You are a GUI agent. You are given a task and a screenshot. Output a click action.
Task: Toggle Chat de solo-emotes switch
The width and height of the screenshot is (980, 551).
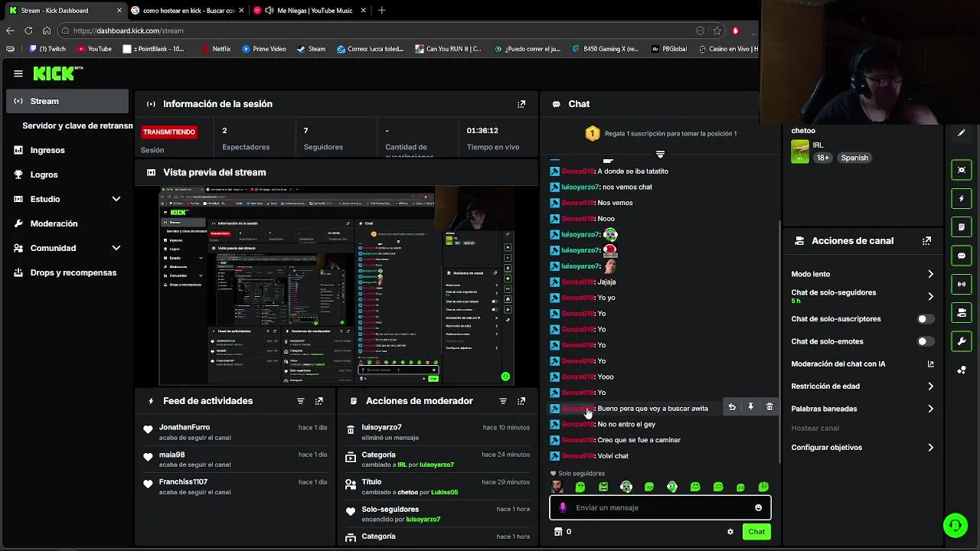click(926, 341)
